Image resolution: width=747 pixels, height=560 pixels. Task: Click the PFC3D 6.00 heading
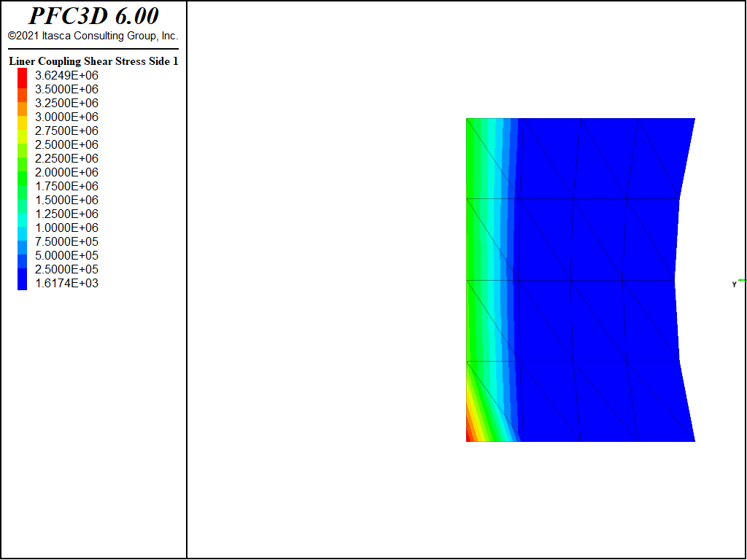pos(93,16)
